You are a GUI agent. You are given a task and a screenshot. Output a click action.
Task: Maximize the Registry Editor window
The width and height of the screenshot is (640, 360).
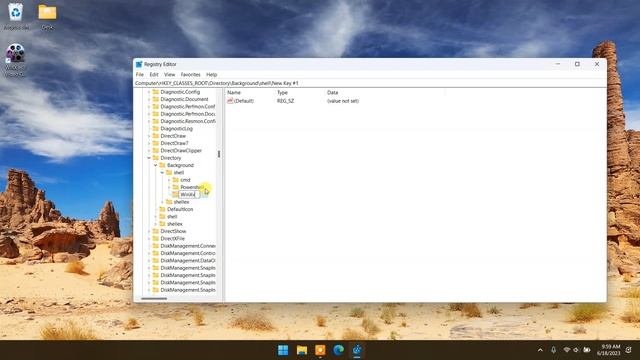pyautogui.click(x=577, y=64)
